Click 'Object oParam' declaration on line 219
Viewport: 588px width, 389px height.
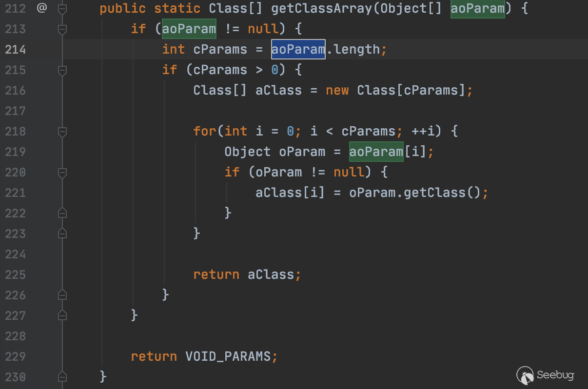click(275, 152)
